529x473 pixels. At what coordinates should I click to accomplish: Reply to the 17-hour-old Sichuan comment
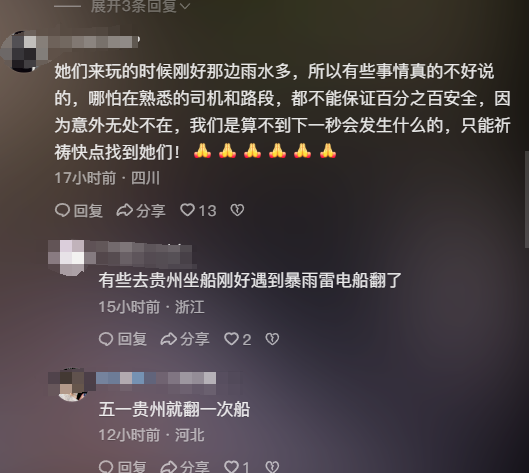click(79, 211)
